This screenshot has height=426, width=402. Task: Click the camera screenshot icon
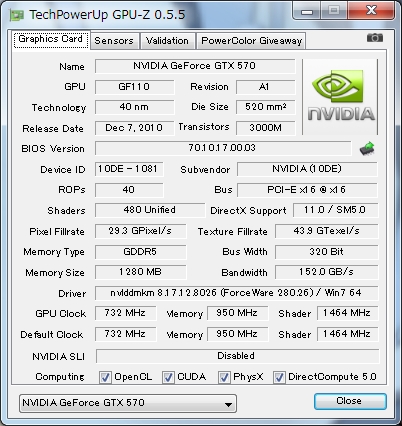pos(375,38)
